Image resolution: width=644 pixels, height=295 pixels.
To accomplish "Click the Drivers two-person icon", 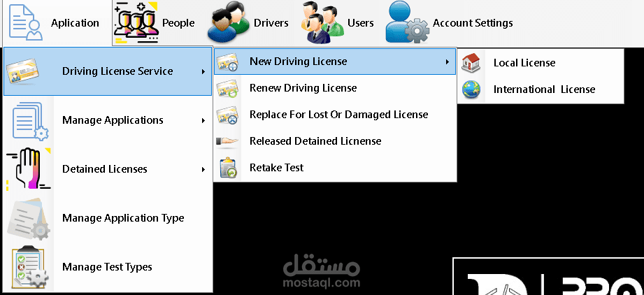I will [x=229, y=22].
